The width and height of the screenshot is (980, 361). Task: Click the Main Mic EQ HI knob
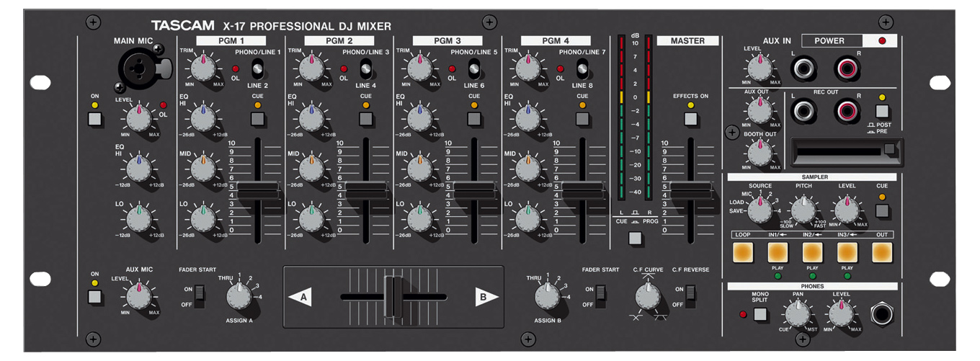(138, 167)
